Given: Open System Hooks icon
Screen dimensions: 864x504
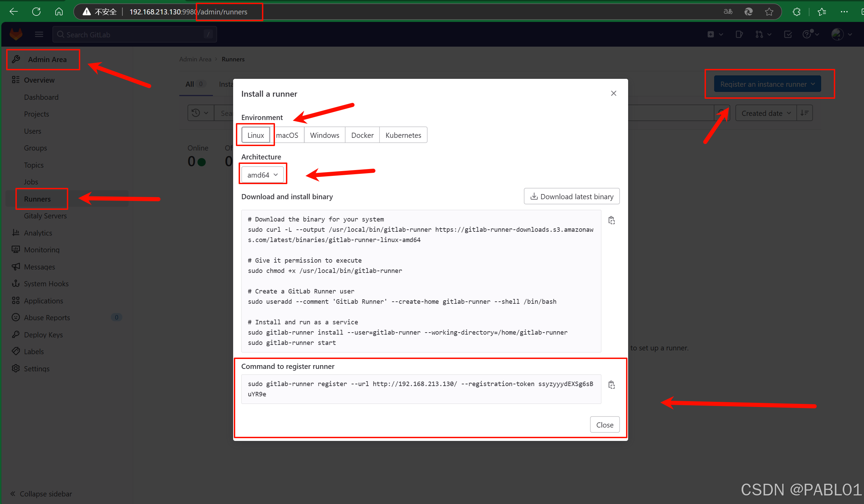Looking at the screenshot, I should click(x=16, y=283).
